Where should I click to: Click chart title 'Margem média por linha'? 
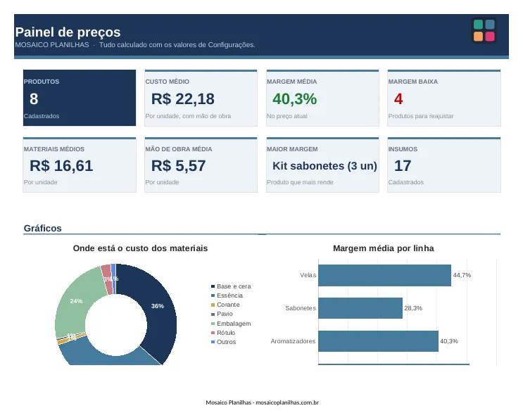click(x=384, y=248)
